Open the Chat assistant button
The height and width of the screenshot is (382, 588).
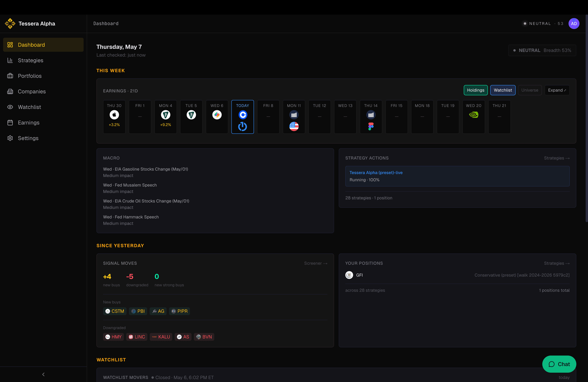559,364
